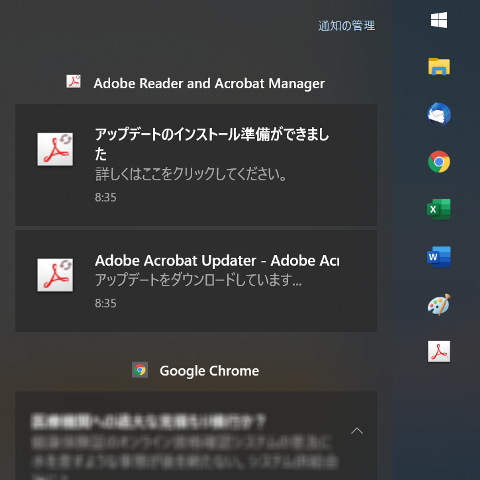Click the Adobe icon in the Updater notification
The width and height of the screenshot is (480, 480).
pyautogui.click(x=55, y=275)
